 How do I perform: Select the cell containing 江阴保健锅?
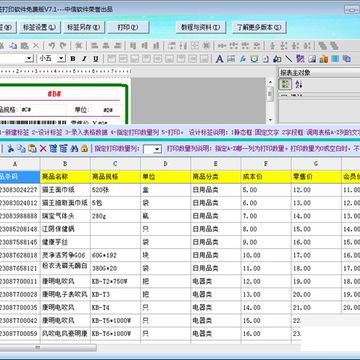[x=65, y=229]
